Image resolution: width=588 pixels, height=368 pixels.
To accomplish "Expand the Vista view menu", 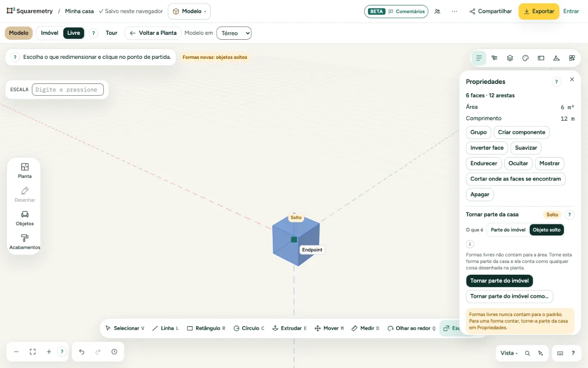I will pyautogui.click(x=509, y=353).
